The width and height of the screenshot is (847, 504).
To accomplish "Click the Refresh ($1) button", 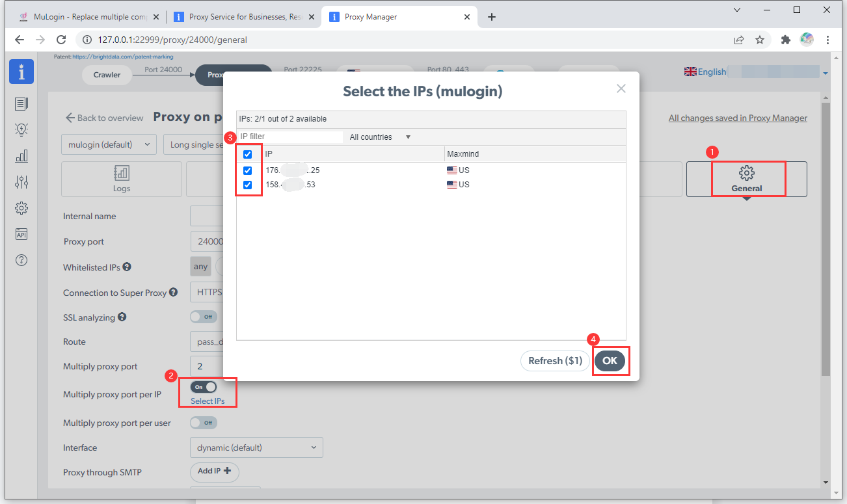I will click(554, 361).
